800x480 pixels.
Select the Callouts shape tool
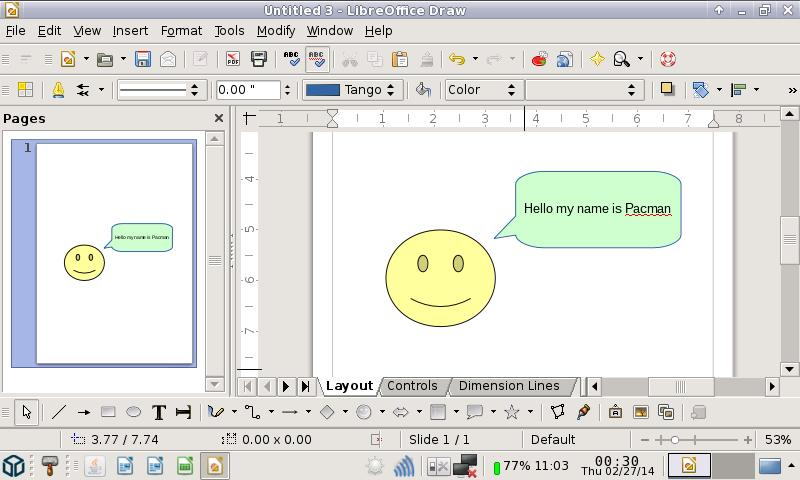(x=474, y=412)
